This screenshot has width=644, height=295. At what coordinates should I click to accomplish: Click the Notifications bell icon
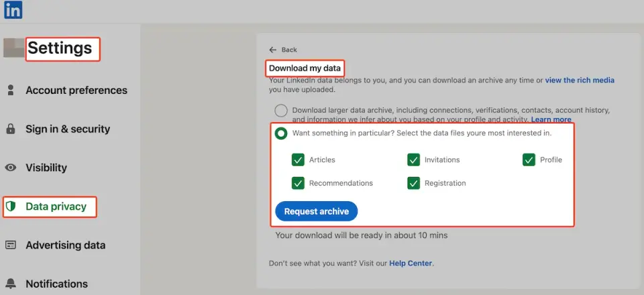pos(11,284)
